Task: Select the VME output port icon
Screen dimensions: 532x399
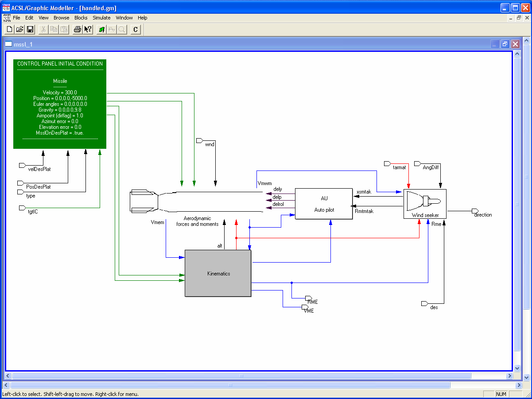Action: tap(305, 306)
